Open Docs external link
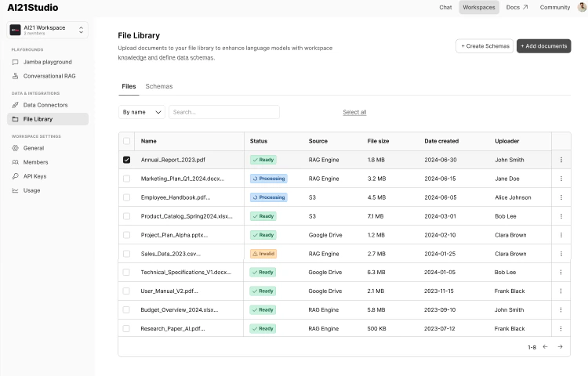 (517, 7)
